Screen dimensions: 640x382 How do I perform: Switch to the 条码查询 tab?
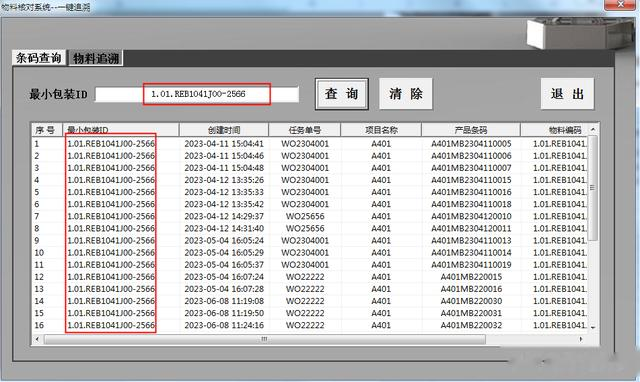[38, 58]
